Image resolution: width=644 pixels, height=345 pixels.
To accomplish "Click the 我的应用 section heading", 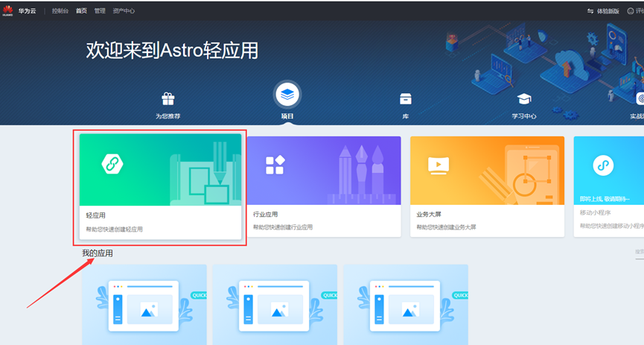I will tap(98, 253).
